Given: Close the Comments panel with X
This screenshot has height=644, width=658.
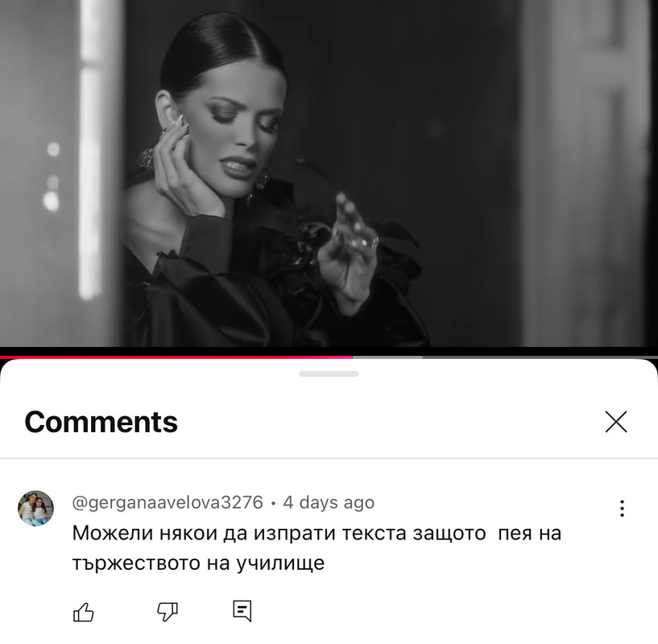Looking at the screenshot, I should [x=616, y=422].
